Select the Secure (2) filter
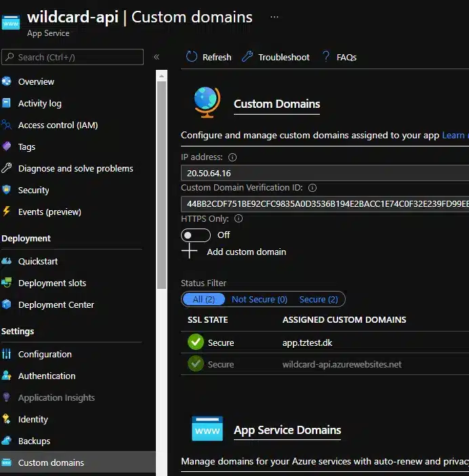The height and width of the screenshot is (476, 469). point(319,299)
